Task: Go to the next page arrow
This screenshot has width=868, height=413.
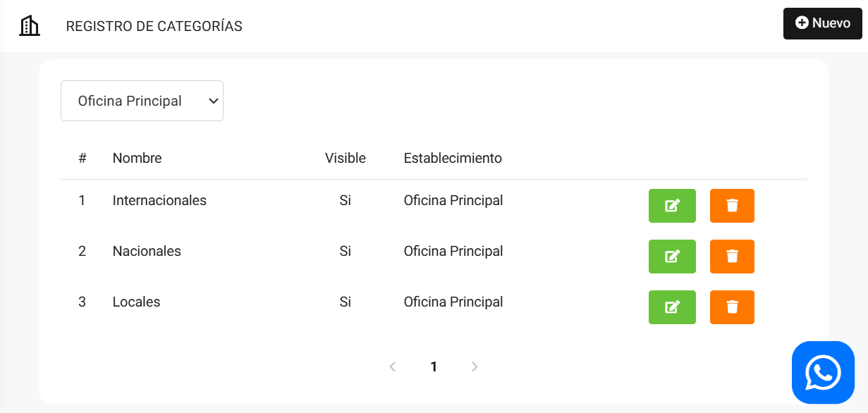Action: tap(475, 366)
